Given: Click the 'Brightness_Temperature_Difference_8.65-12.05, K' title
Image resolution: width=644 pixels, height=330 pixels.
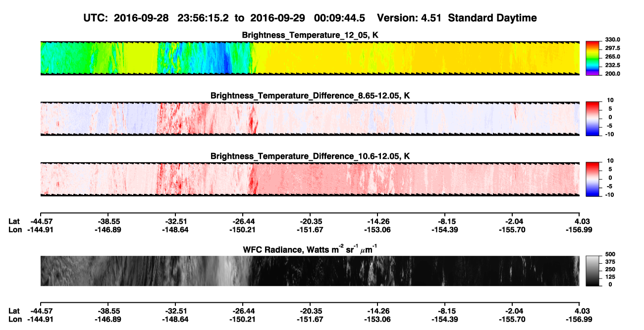Looking at the screenshot, I should pyautogui.click(x=310, y=95).
